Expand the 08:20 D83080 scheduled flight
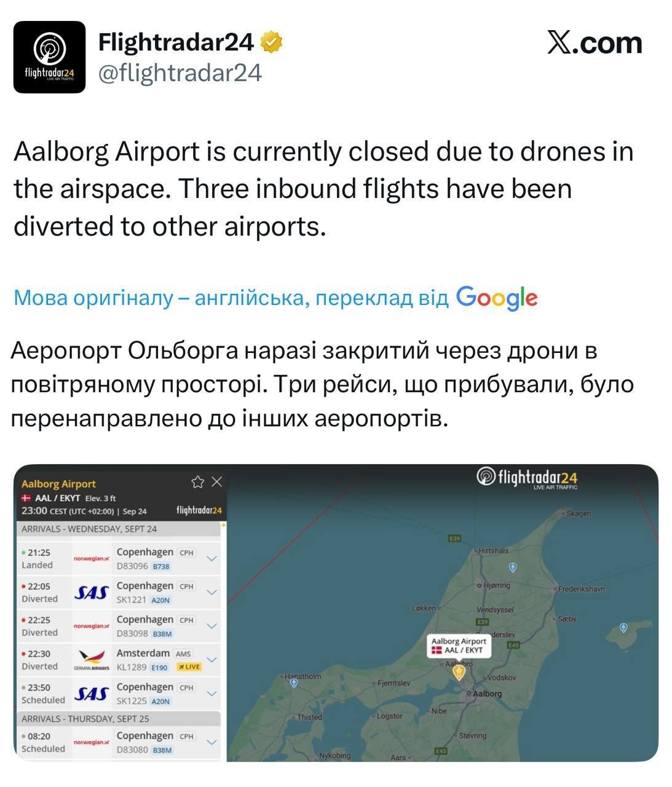Viewport: 672px width, 787px height. click(x=211, y=742)
